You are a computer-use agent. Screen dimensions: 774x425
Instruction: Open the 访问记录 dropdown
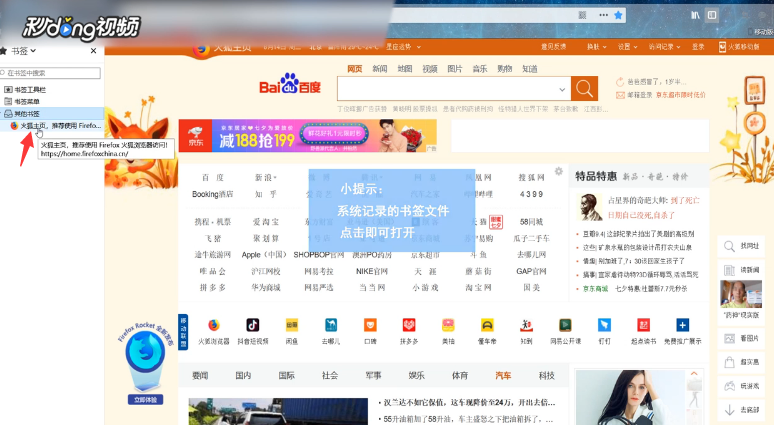664,47
